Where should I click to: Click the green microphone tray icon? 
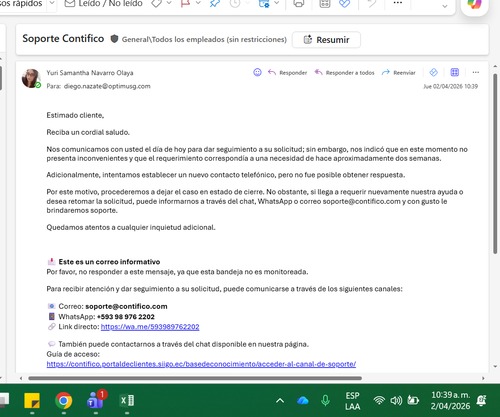click(x=325, y=400)
